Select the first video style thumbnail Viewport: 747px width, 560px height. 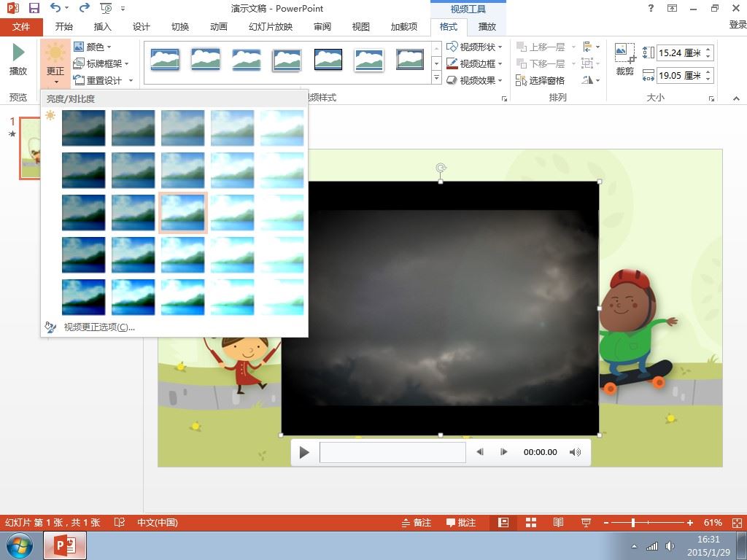tap(165, 60)
